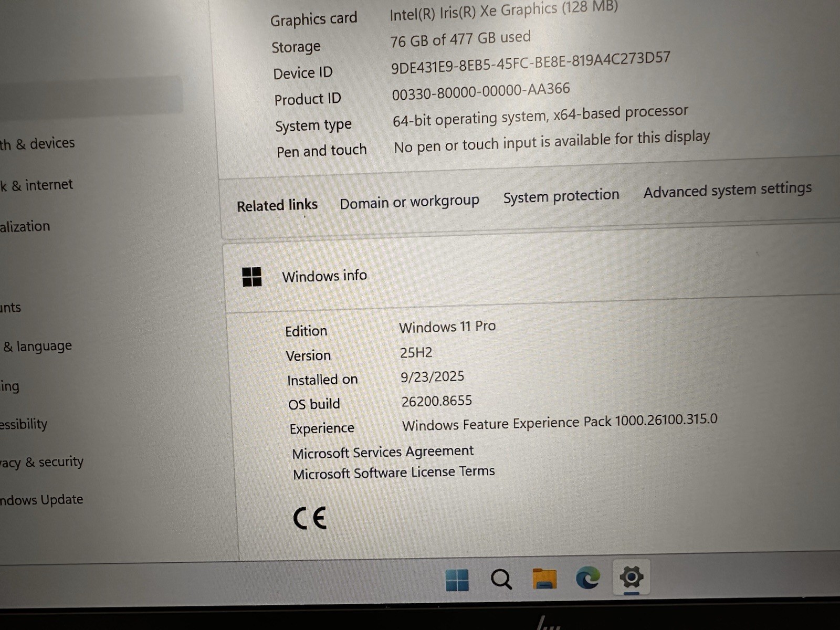
Task: Click the 'Edition' label
Action: (x=306, y=331)
